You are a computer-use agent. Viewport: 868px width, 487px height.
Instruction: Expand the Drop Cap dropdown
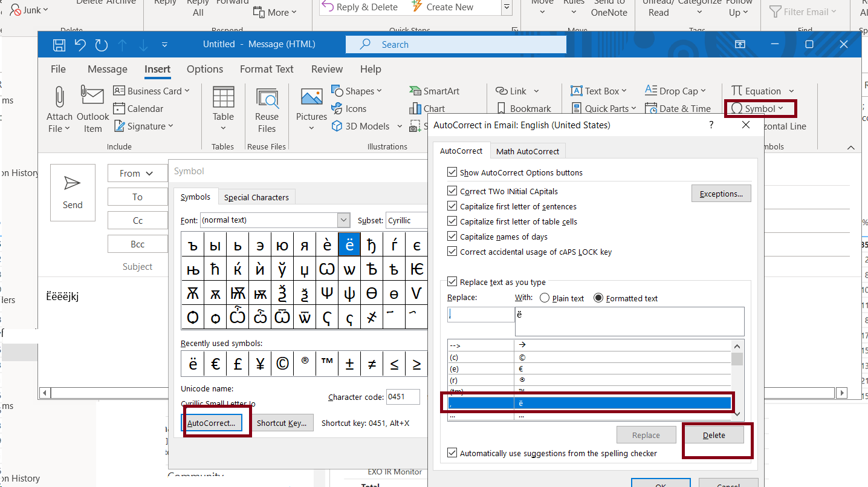point(703,91)
